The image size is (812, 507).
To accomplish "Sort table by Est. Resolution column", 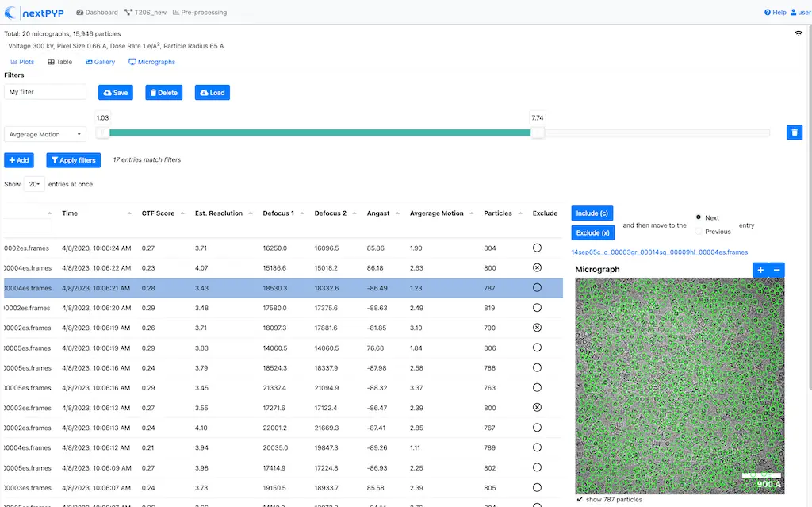I will 220,213.
